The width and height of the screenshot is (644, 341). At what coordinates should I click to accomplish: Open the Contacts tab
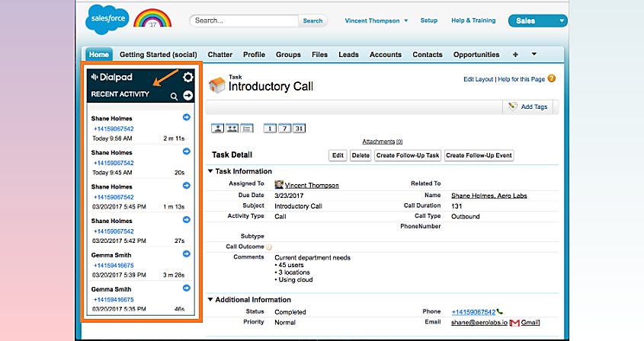click(428, 55)
